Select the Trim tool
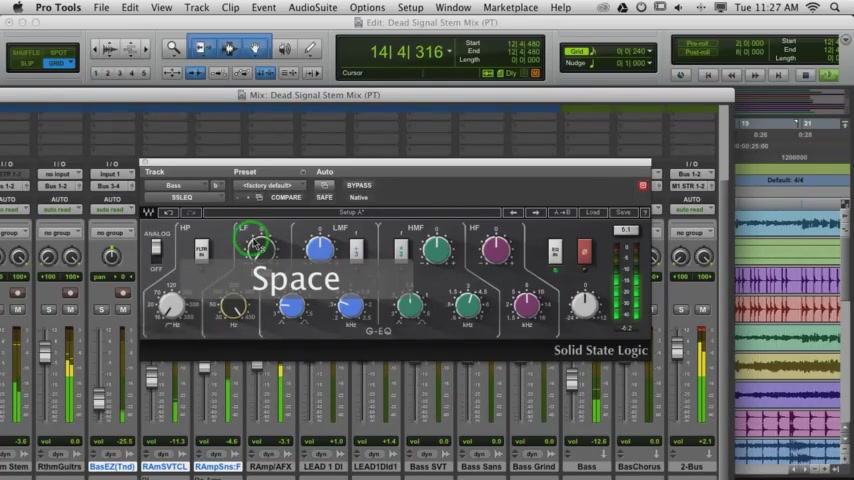 click(202, 48)
